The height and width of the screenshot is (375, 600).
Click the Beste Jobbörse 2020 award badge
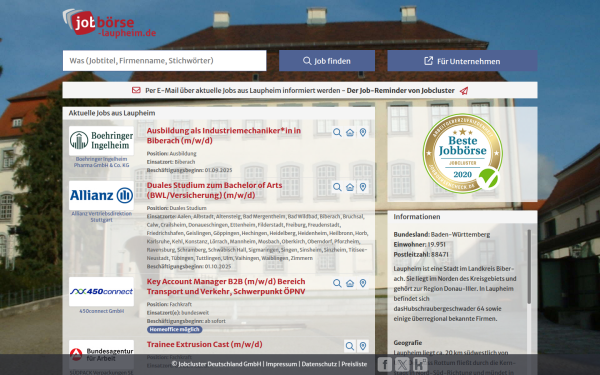[462, 153]
